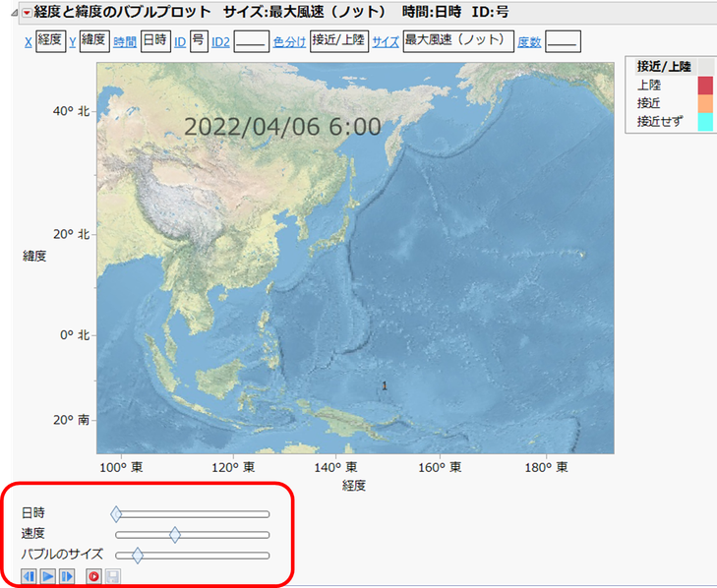Click bubble labeled 1 on the map
Image resolution: width=717 pixels, height=588 pixels.
pyautogui.click(x=385, y=385)
